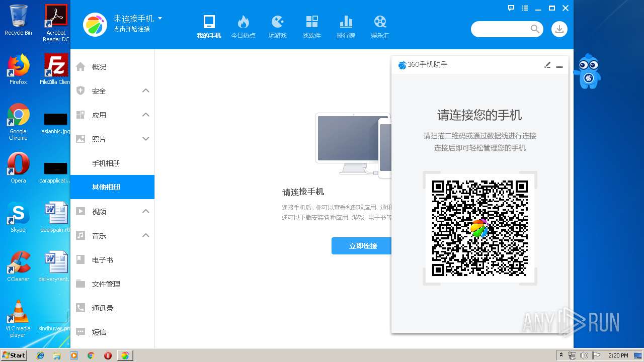Expand the 应用 section chevron
The width and height of the screenshot is (644, 362).
pyautogui.click(x=146, y=115)
